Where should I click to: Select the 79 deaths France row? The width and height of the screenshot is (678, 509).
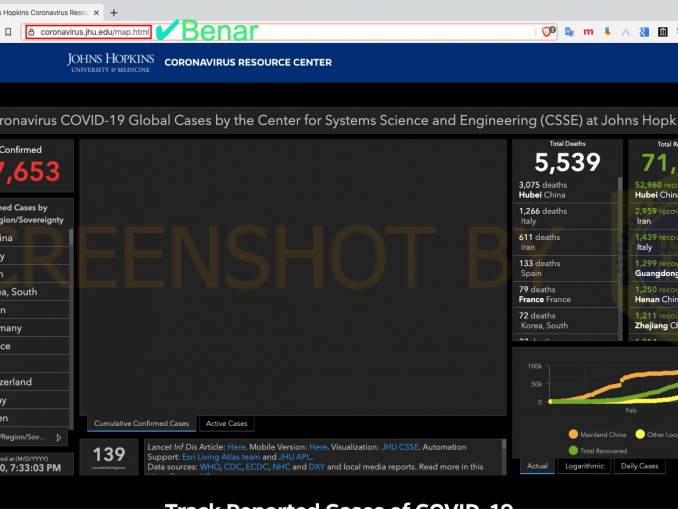[x=565, y=295]
